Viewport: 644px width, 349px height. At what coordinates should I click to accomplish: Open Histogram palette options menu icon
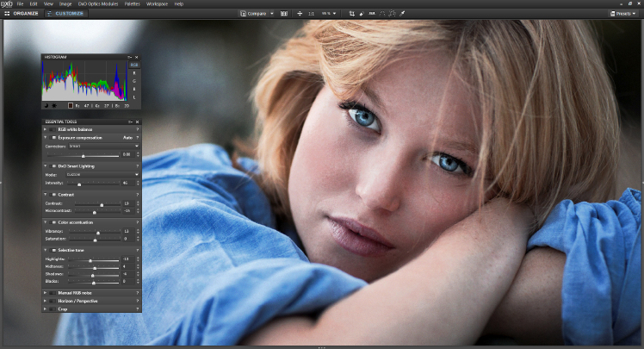[130, 57]
